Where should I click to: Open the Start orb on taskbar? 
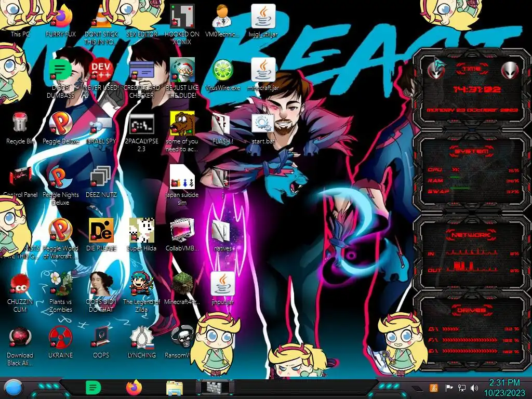pos(14,388)
